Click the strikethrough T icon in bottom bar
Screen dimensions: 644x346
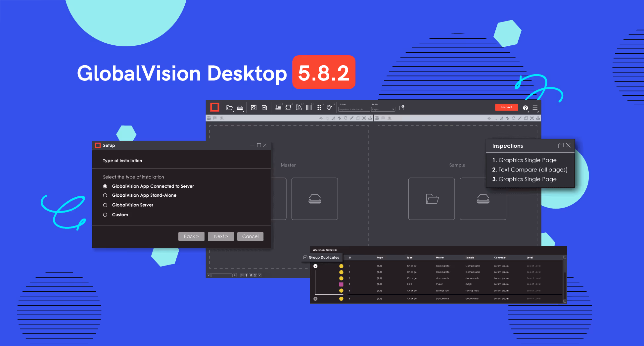click(x=247, y=275)
